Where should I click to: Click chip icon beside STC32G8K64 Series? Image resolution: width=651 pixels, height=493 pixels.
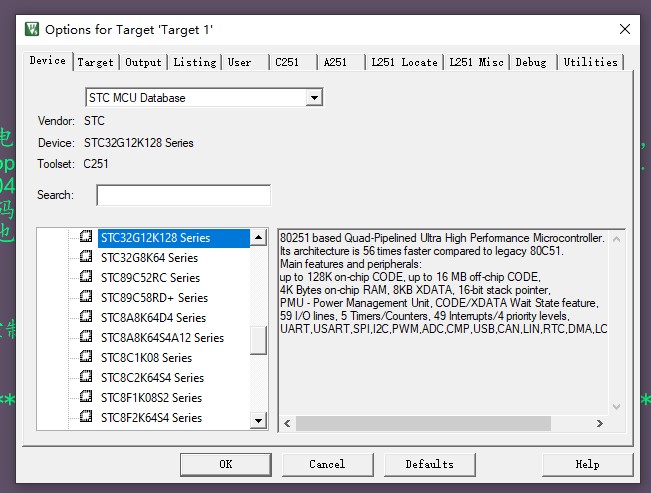[x=86, y=257]
